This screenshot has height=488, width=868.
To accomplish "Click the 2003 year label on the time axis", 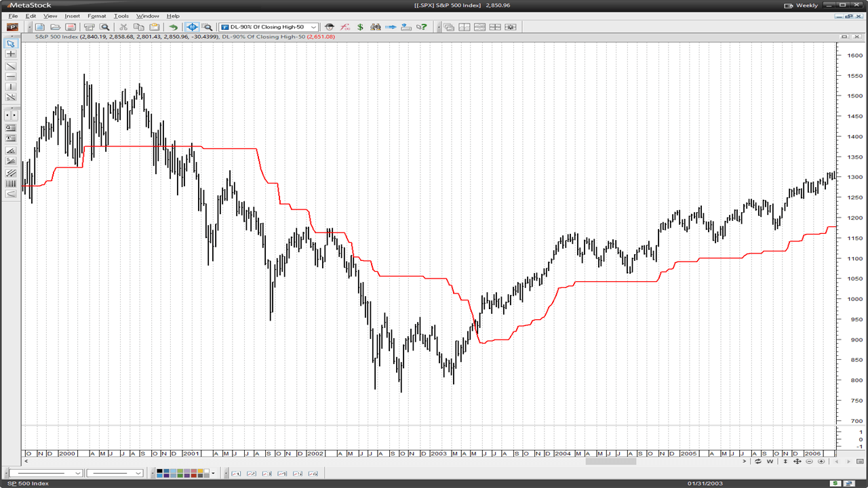I will (x=439, y=453).
